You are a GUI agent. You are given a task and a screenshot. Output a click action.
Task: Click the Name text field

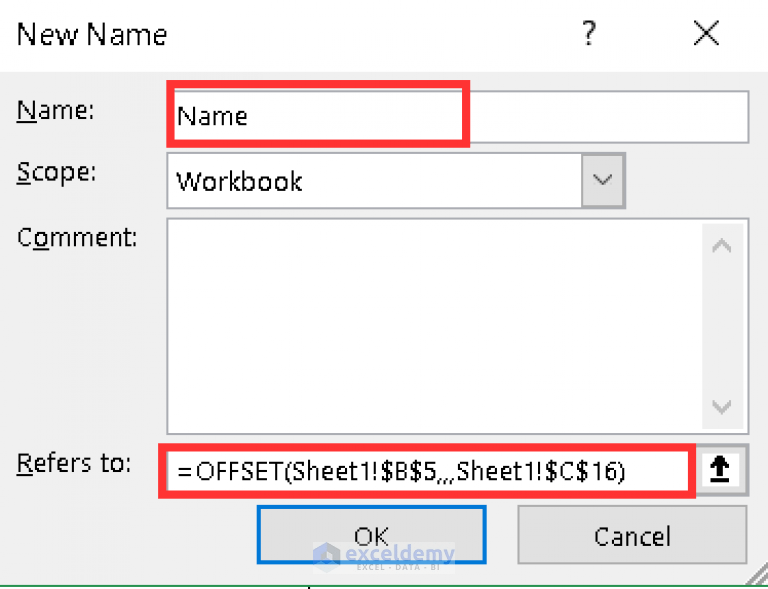(457, 117)
